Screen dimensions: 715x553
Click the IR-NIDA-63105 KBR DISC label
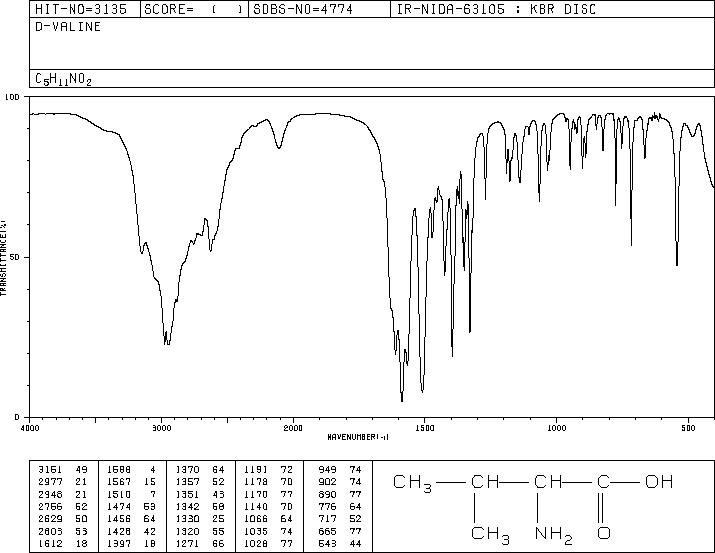click(x=496, y=9)
